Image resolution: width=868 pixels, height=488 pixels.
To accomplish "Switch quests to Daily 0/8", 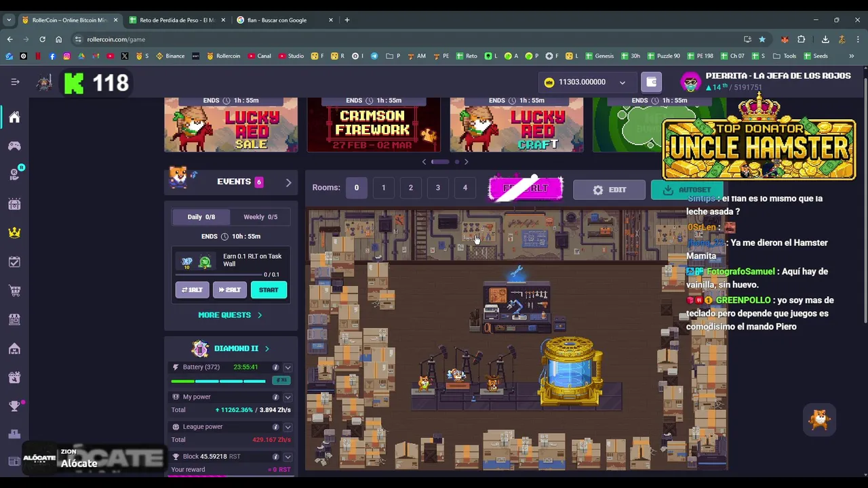I will pos(201,217).
